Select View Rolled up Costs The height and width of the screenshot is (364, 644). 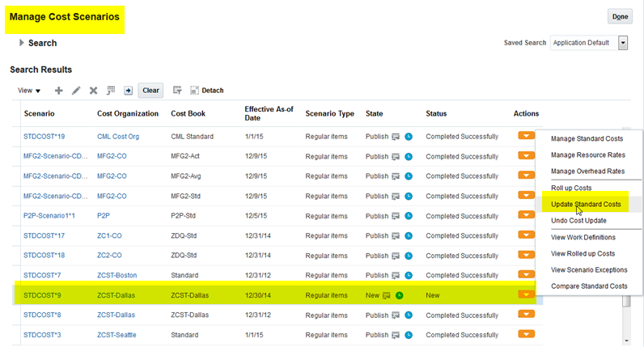(x=583, y=253)
